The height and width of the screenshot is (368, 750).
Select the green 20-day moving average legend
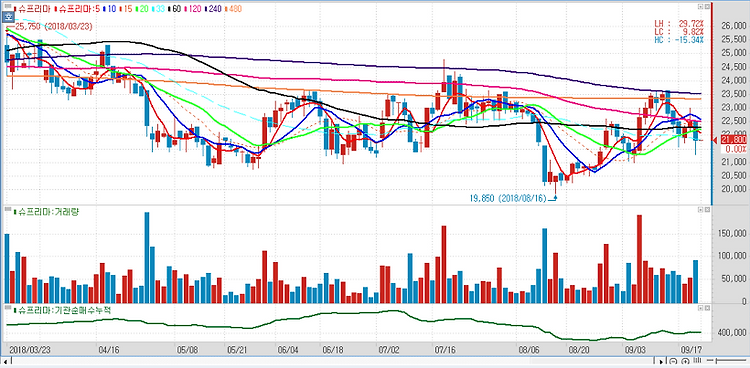(142, 9)
